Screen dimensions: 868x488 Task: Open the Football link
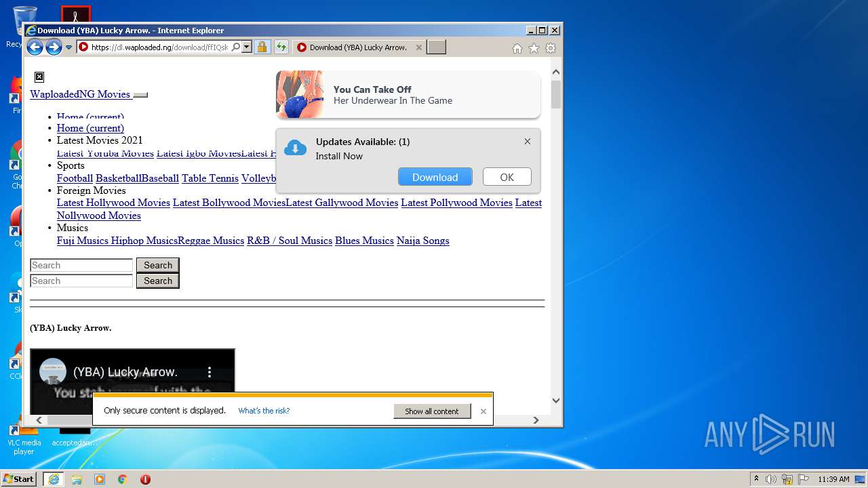[75, 178]
